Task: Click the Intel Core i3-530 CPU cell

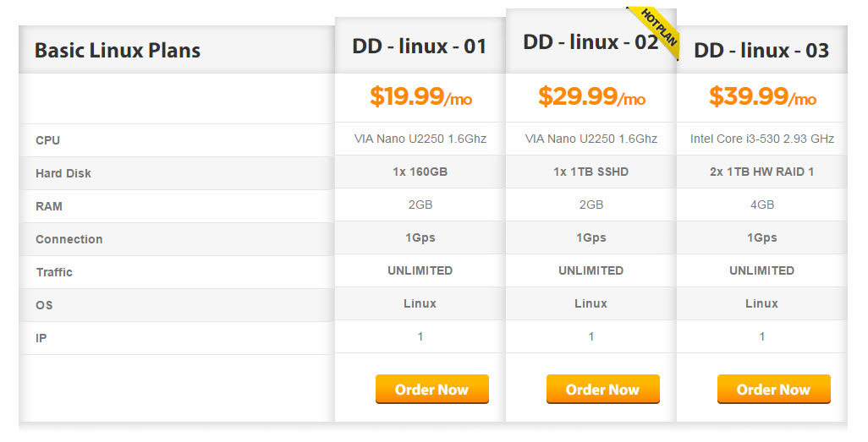Action: [762, 139]
